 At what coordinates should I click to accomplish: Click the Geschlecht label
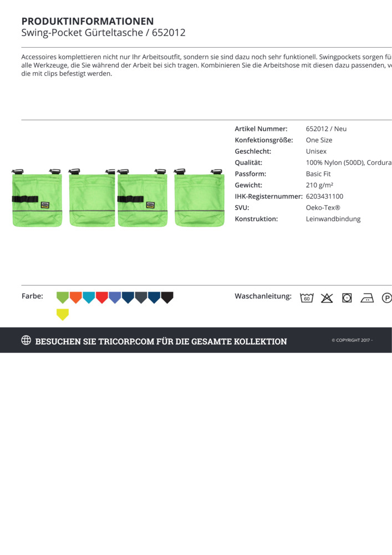pos(253,152)
